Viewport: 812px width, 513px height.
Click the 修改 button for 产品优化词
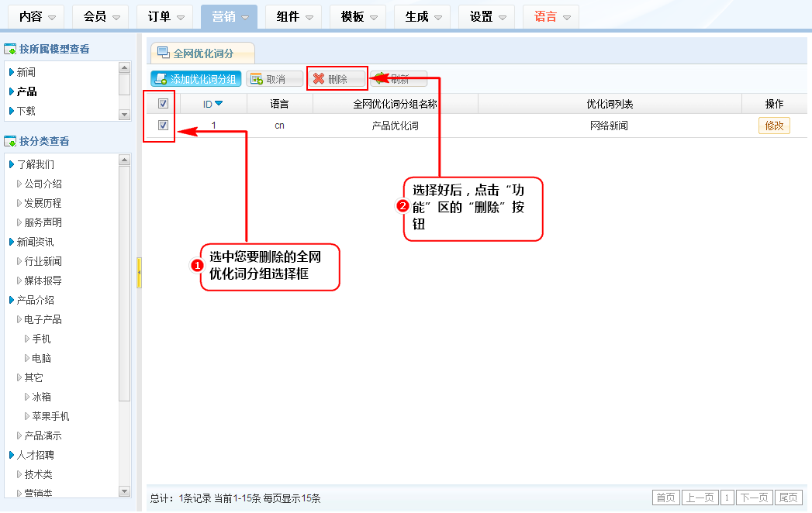(774, 126)
